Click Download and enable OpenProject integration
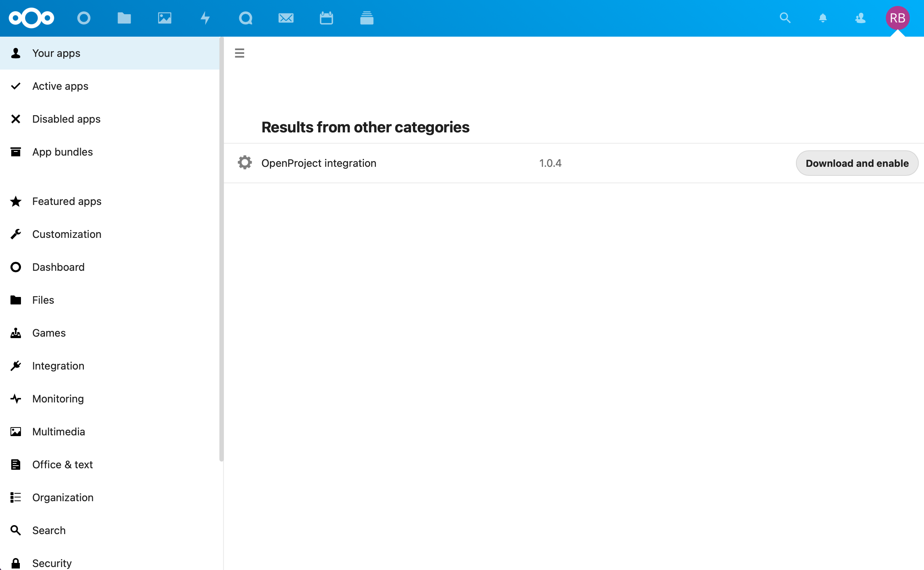Viewport: 924px width, 570px height. [856, 163]
